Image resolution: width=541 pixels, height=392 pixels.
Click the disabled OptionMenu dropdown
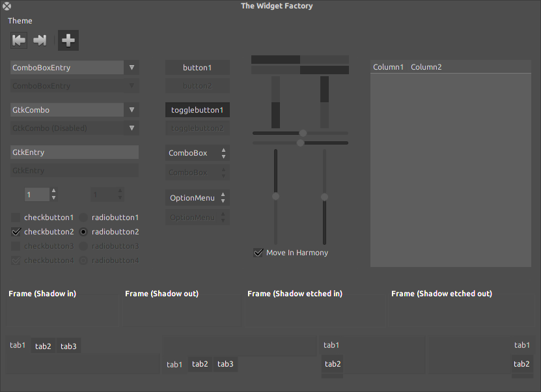pos(197,217)
